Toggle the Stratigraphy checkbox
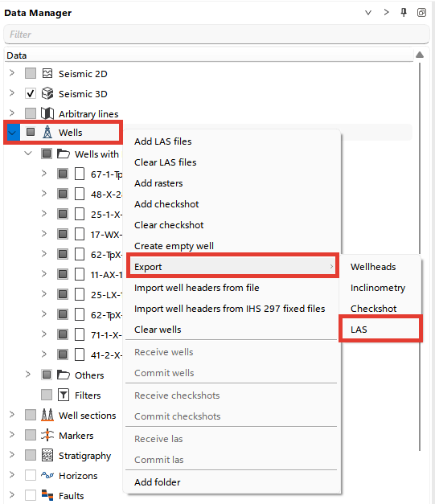 pos(31,455)
